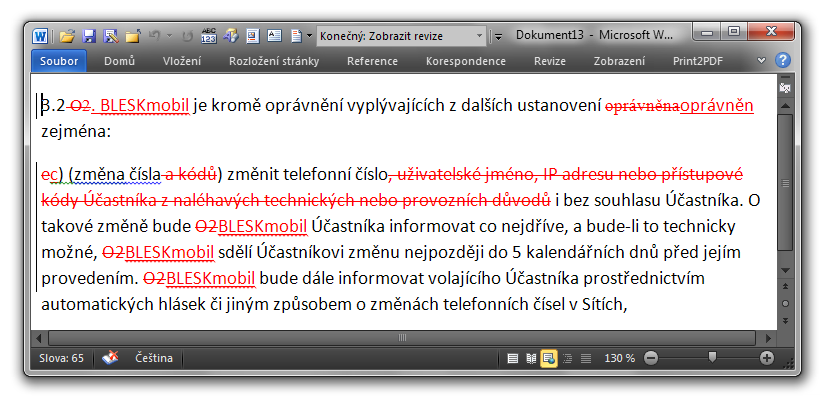
Task: Switch to the Vložení ribbon tab
Action: pyautogui.click(x=182, y=61)
